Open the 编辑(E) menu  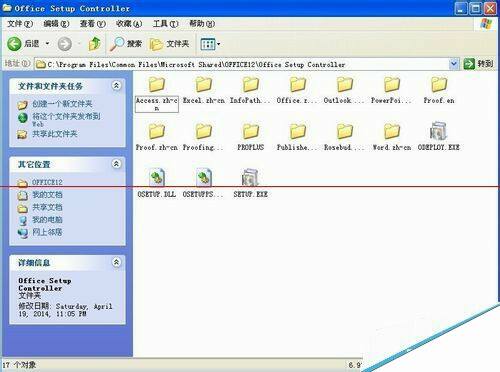point(56,24)
